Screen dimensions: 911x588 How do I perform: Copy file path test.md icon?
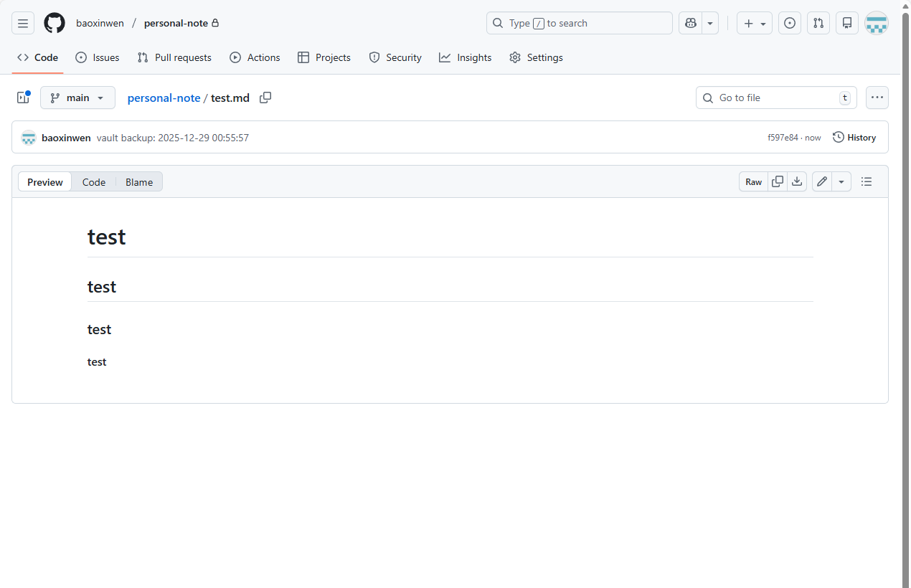[265, 98]
